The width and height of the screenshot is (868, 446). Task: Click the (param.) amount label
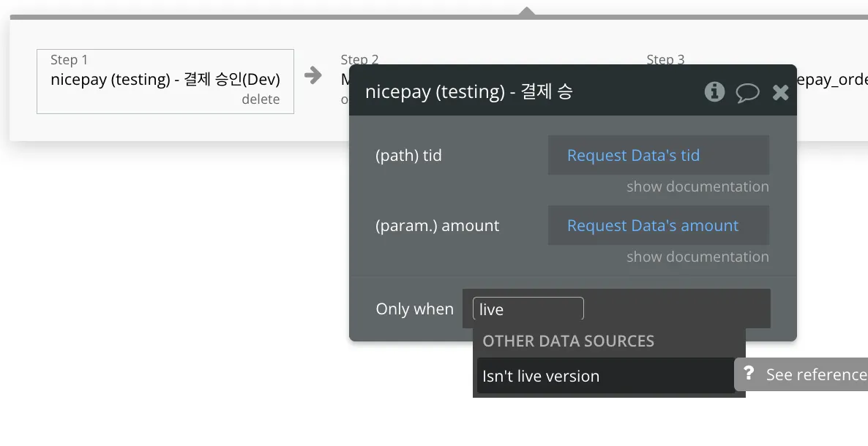pyautogui.click(x=438, y=226)
